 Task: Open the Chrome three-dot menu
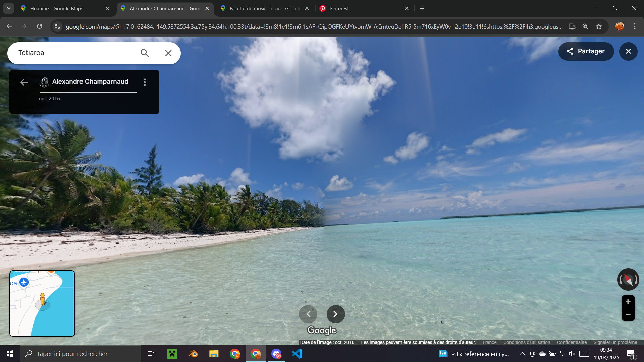(x=635, y=26)
